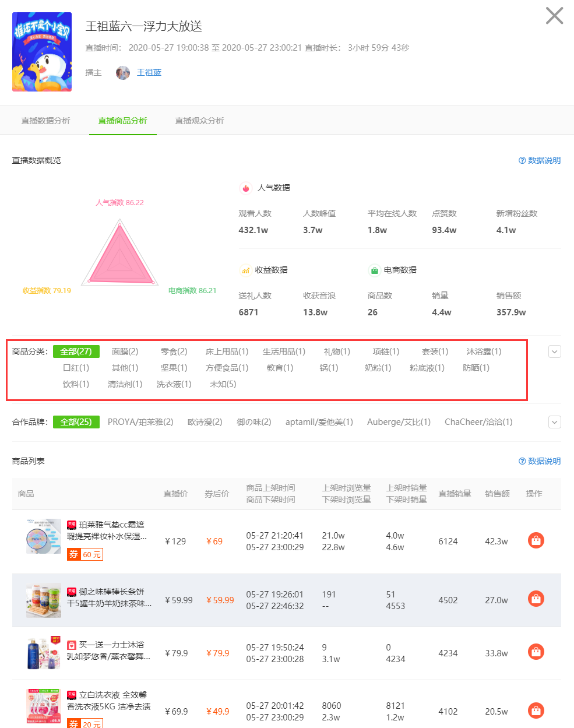Filter products by 项链(1)
The width and height of the screenshot is (574, 728).
pos(386,351)
